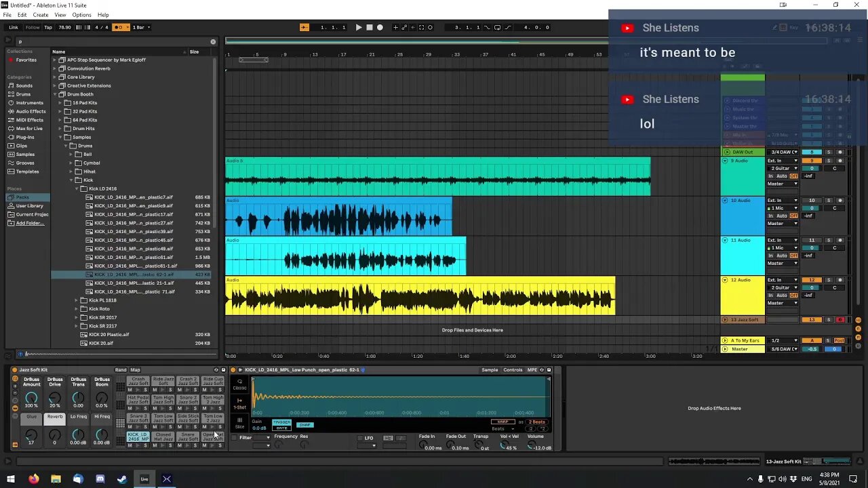The height and width of the screenshot is (488, 868).
Task: Open the Create menu
Action: pos(41,15)
